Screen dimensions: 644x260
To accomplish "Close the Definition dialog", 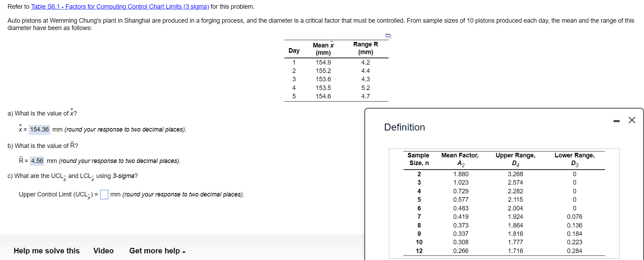I will coord(632,120).
